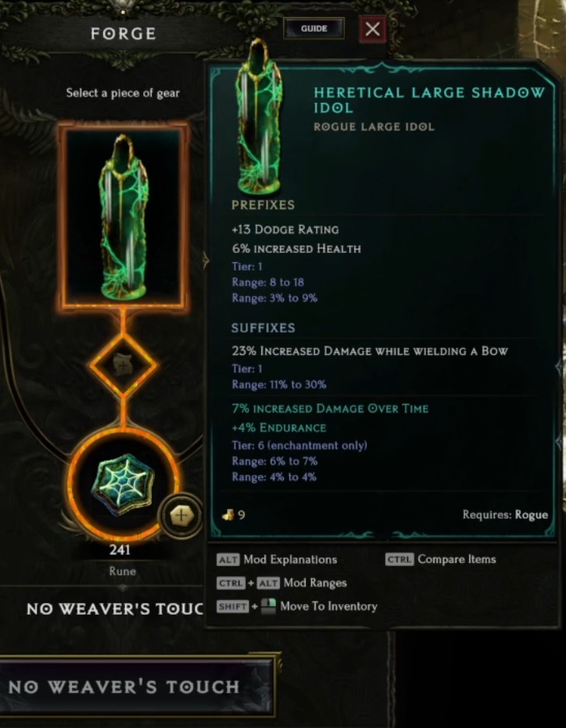The height and width of the screenshot is (728, 566).
Task: Add a rune with the plus button
Action: coord(180,516)
